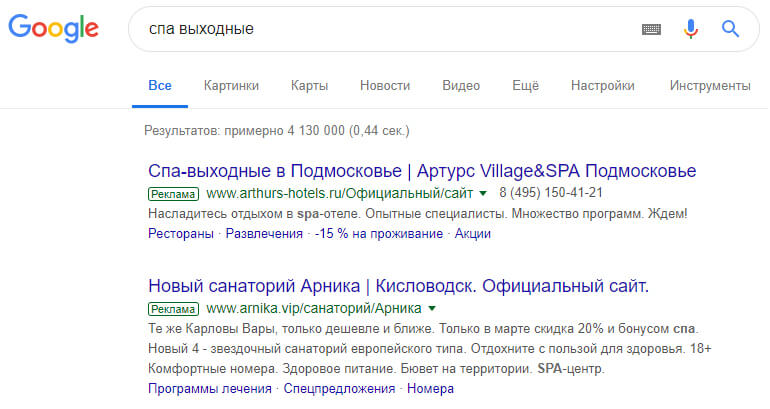Viewport: 770px width, 409px height.
Task: Open 'Новый санаторий Арника' ad title
Action: pyautogui.click(x=398, y=286)
